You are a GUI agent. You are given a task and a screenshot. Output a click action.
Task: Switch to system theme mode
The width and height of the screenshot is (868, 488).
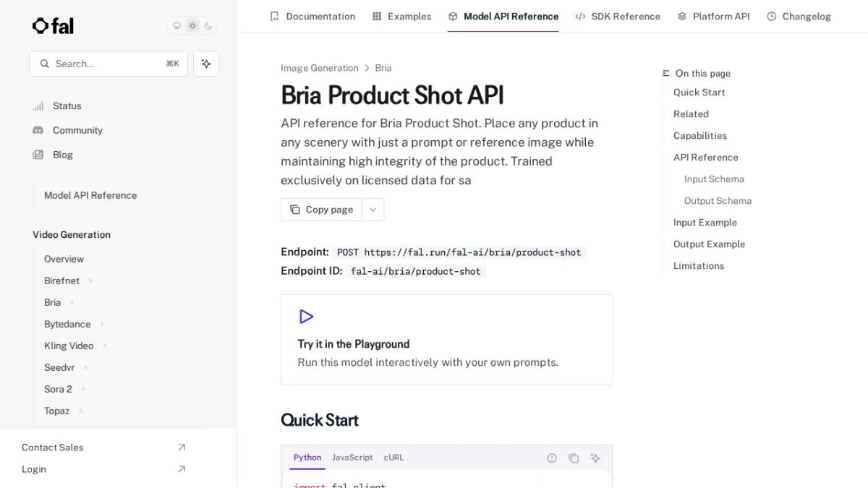(x=176, y=26)
